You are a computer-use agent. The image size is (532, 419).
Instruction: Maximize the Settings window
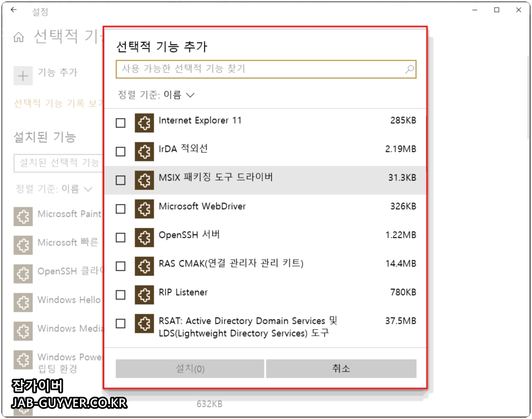[497, 10]
